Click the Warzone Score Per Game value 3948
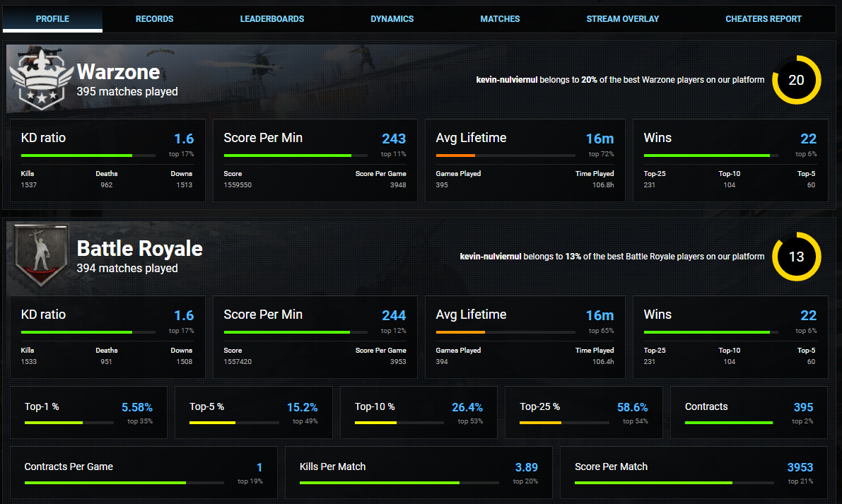Screen dimensions: 842x504 click(x=398, y=185)
